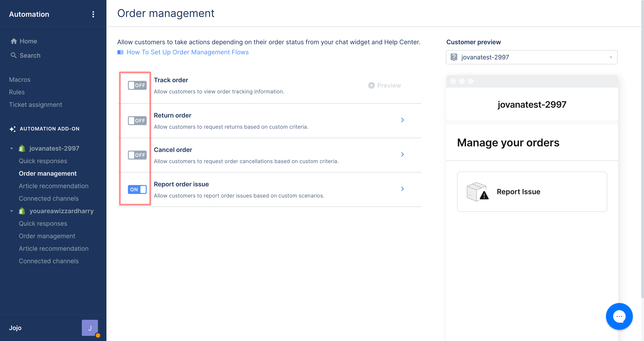Click the package warning icon in Report Issue card
644x341 pixels.
click(477, 192)
